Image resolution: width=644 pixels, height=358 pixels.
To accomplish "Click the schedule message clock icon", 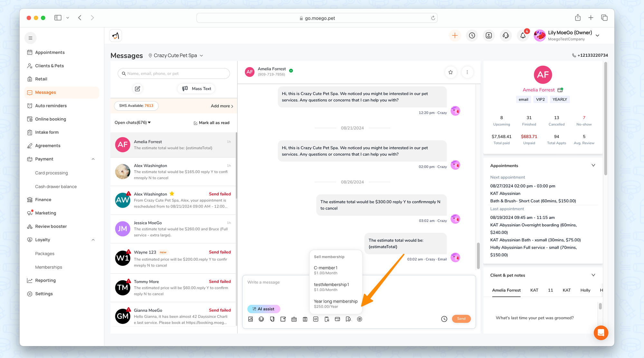I will [x=444, y=319].
